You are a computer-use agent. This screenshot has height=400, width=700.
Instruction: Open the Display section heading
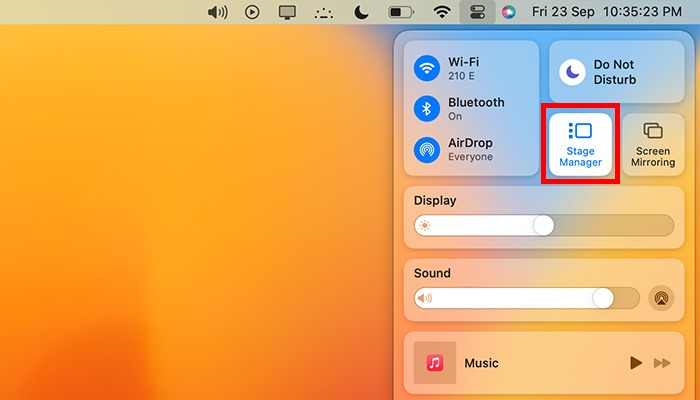pos(435,201)
